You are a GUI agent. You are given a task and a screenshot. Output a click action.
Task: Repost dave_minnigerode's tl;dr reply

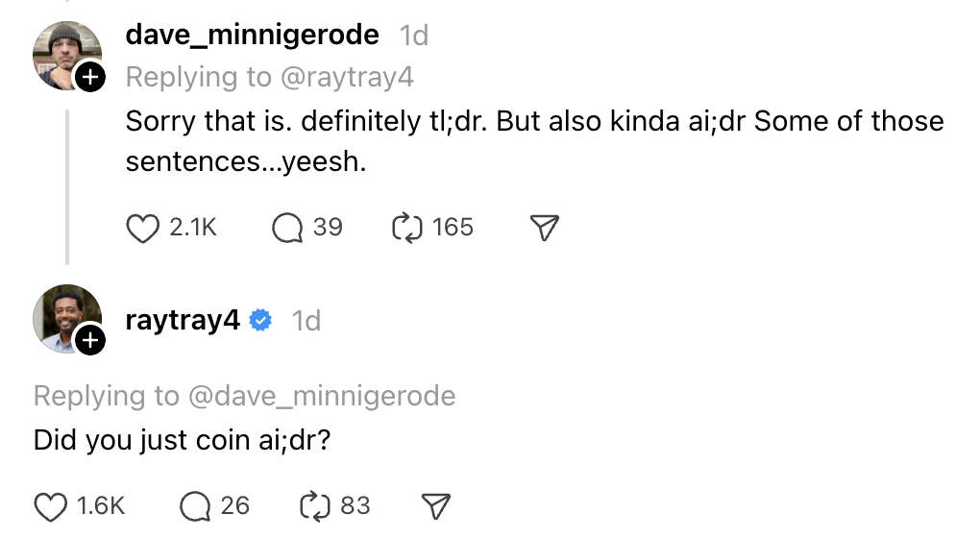(x=407, y=228)
